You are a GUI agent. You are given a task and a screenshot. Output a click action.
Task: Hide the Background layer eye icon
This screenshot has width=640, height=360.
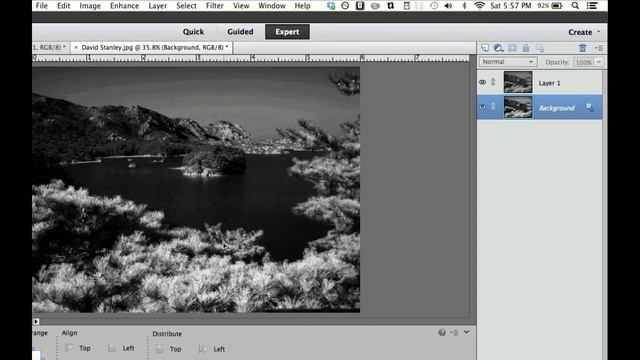pyautogui.click(x=482, y=107)
